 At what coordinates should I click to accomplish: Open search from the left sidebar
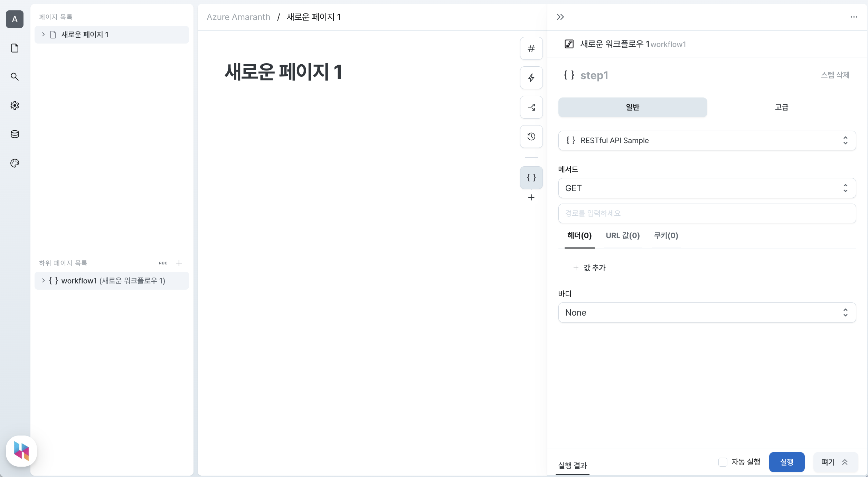click(x=15, y=76)
